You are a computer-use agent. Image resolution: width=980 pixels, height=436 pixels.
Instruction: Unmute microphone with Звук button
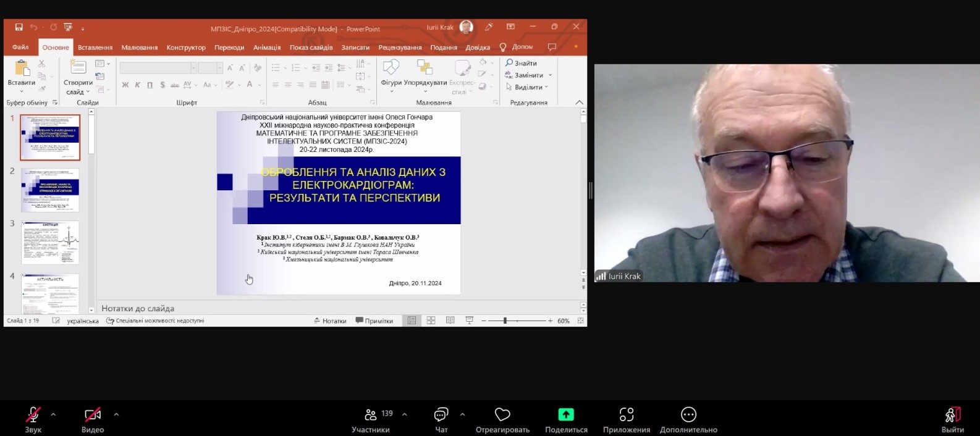pos(33,414)
